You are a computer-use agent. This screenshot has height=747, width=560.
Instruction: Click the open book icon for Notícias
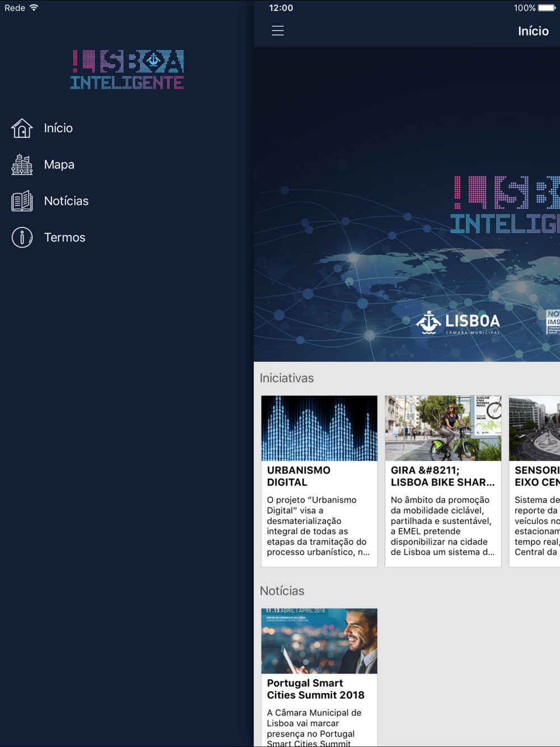[22, 201]
